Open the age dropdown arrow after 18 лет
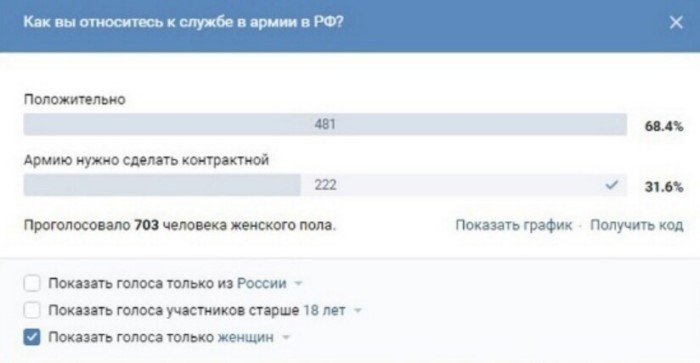 (358, 310)
